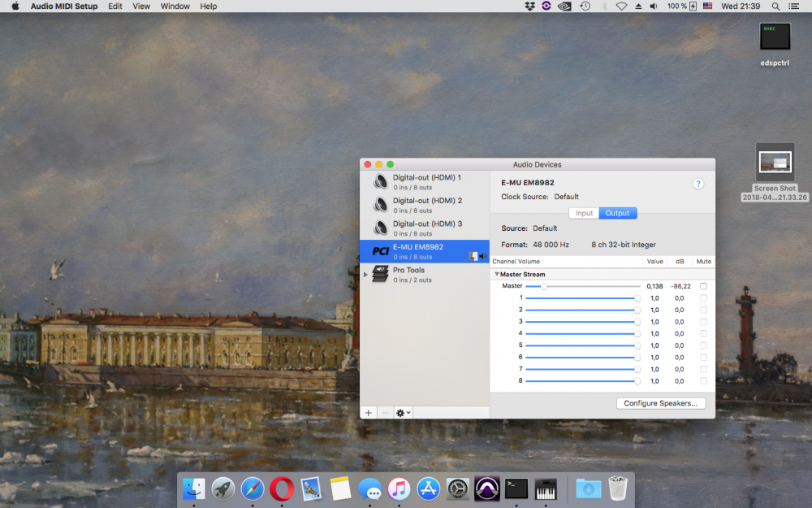812x508 pixels.
Task: Mute channel 2 checkbox
Action: click(703, 310)
